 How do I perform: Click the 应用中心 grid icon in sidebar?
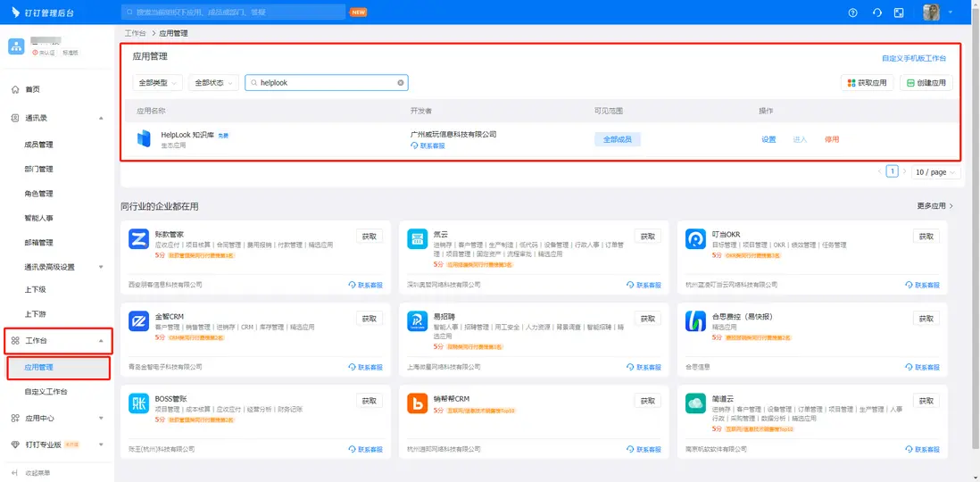point(16,419)
